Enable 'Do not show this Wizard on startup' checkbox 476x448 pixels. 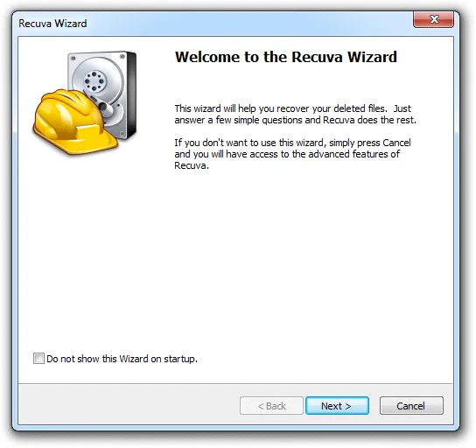point(38,358)
